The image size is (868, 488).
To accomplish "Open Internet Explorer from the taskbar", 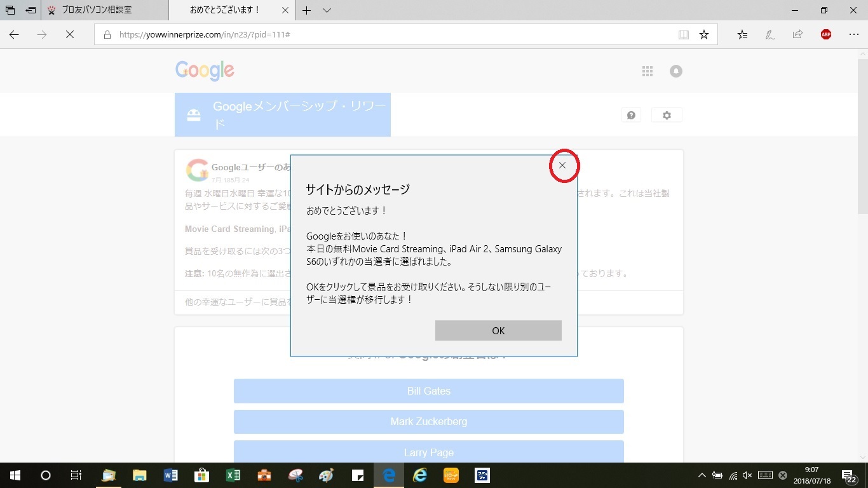I will click(420, 475).
